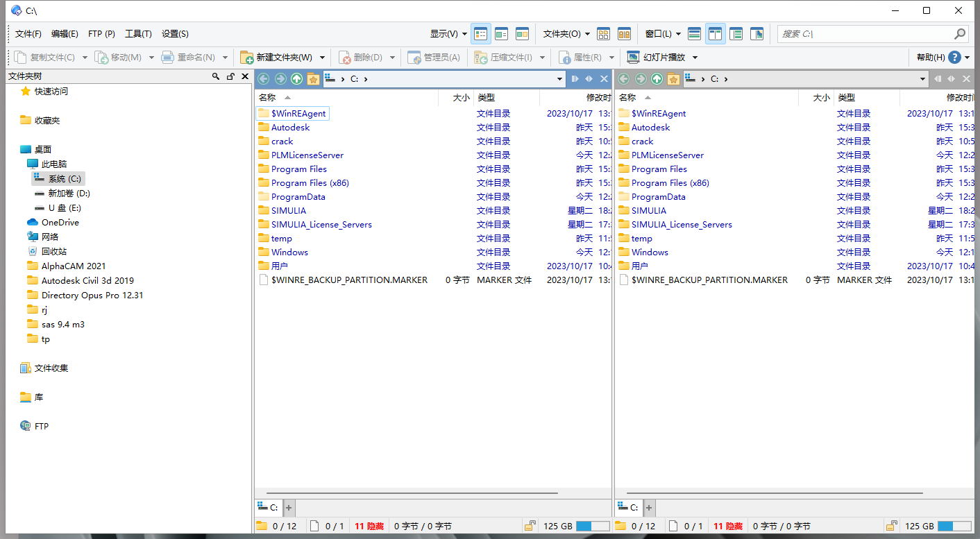Select the details view icon in the display toolbar
980x539 pixels.
[x=480, y=33]
